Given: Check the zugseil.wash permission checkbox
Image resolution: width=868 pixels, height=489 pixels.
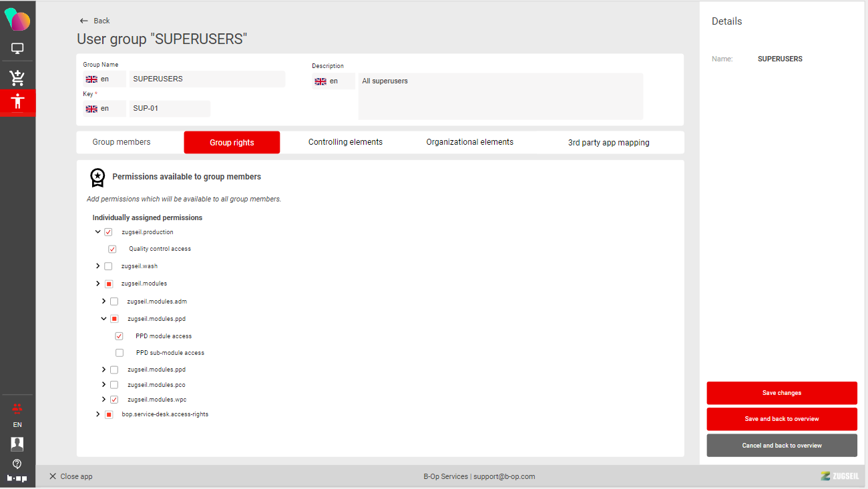Looking at the screenshot, I should pos(108,266).
